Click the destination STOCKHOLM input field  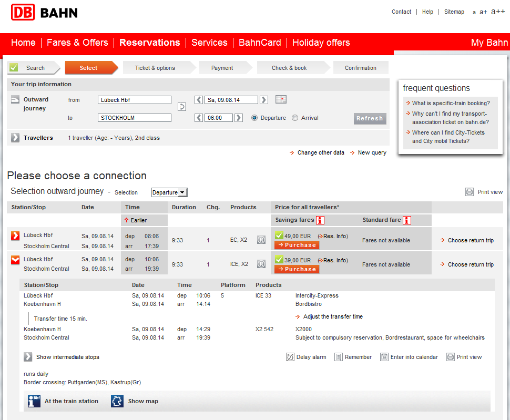pyautogui.click(x=135, y=118)
